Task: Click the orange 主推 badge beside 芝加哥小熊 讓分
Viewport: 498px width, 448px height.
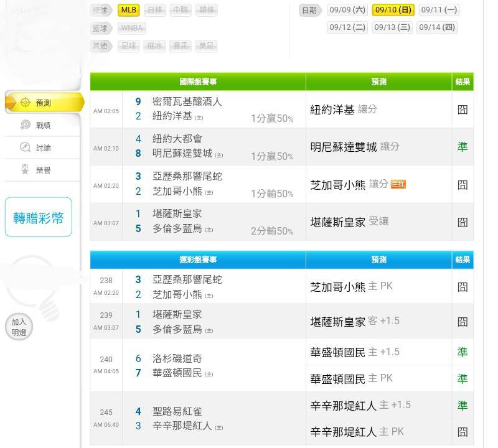Action: tap(398, 184)
